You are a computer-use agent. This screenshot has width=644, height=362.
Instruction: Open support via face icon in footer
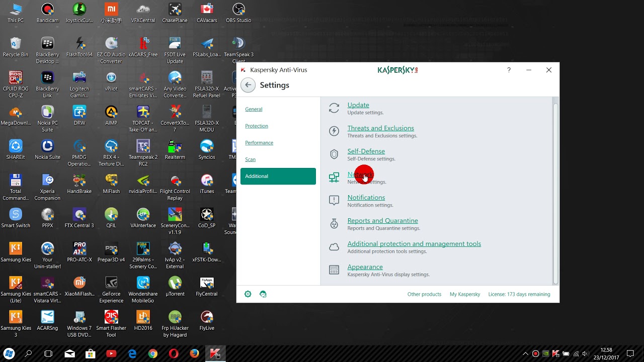263,294
